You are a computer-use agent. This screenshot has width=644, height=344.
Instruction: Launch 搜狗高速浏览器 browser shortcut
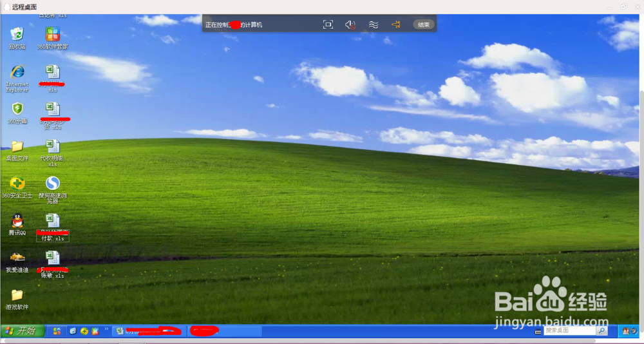(x=53, y=190)
